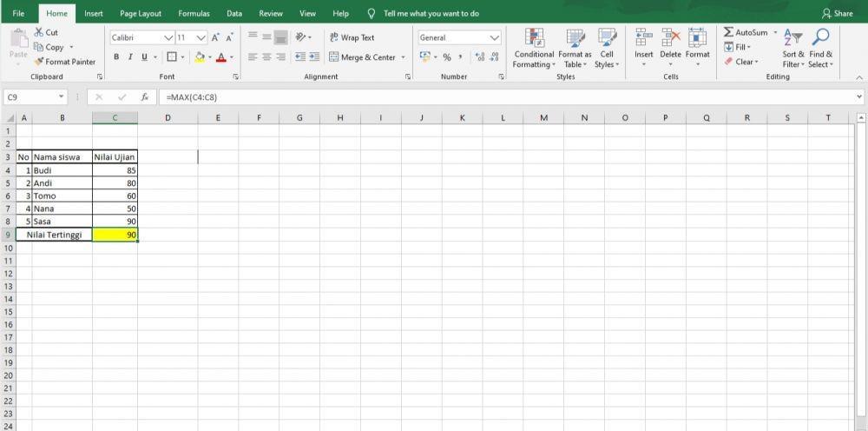The image size is (868, 431).
Task: Open the Calibri font name dropdown
Action: [169, 37]
